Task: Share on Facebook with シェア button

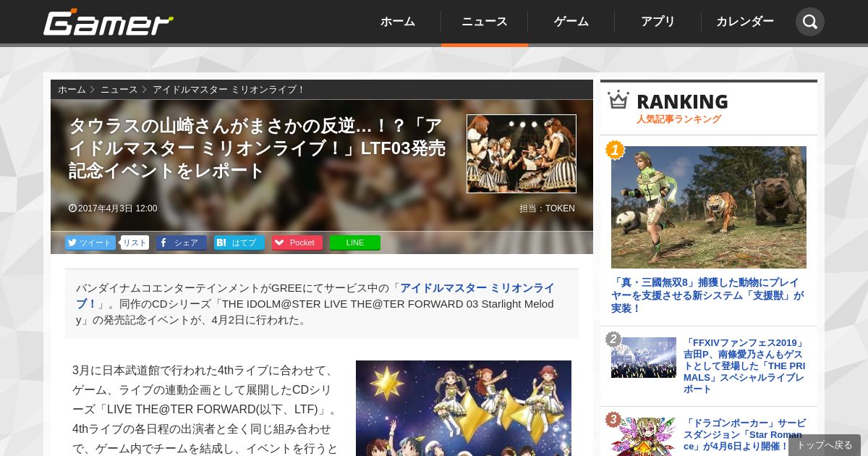Action: click(x=182, y=242)
